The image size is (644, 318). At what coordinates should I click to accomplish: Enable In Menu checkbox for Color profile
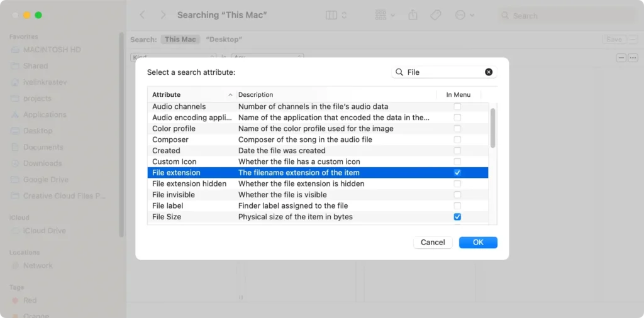click(457, 129)
